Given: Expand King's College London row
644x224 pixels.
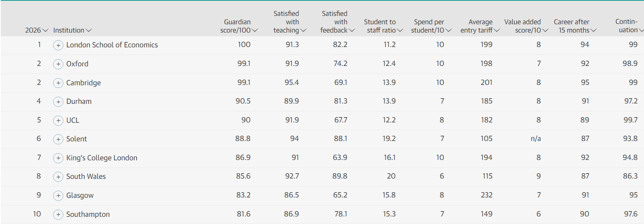Looking at the screenshot, I should point(58,158).
